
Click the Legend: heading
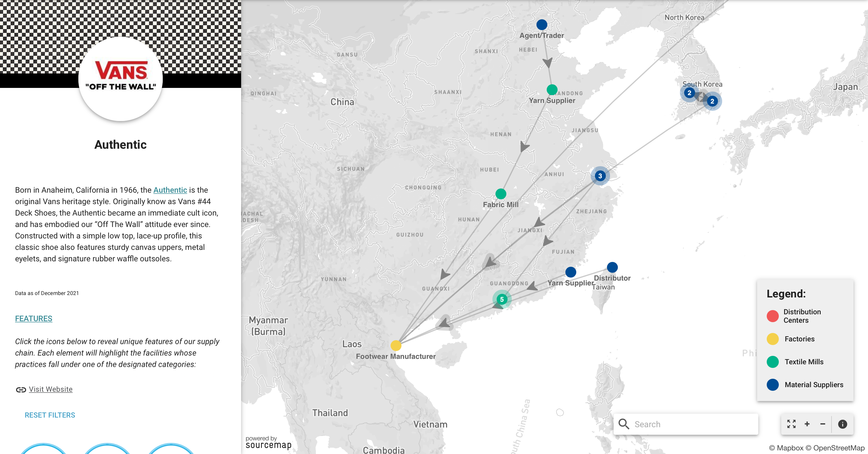pos(786,294)
